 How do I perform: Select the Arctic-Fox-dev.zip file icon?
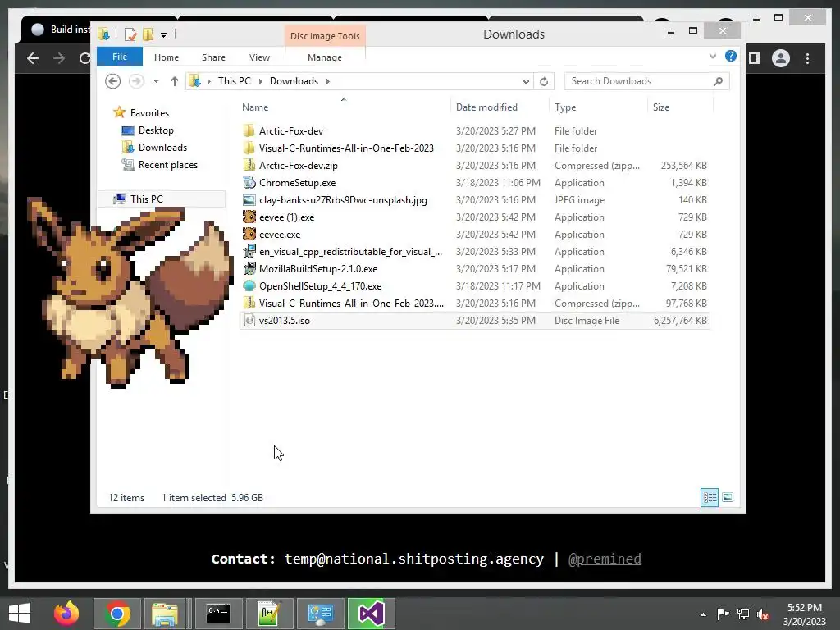pyautogui.click(x=249, y=165)
